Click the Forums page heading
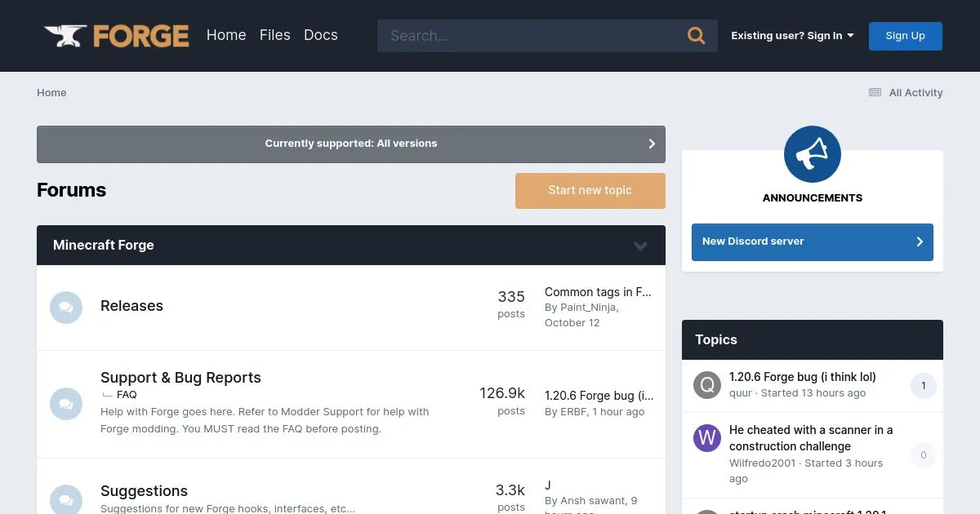 (x=72, y=190)
